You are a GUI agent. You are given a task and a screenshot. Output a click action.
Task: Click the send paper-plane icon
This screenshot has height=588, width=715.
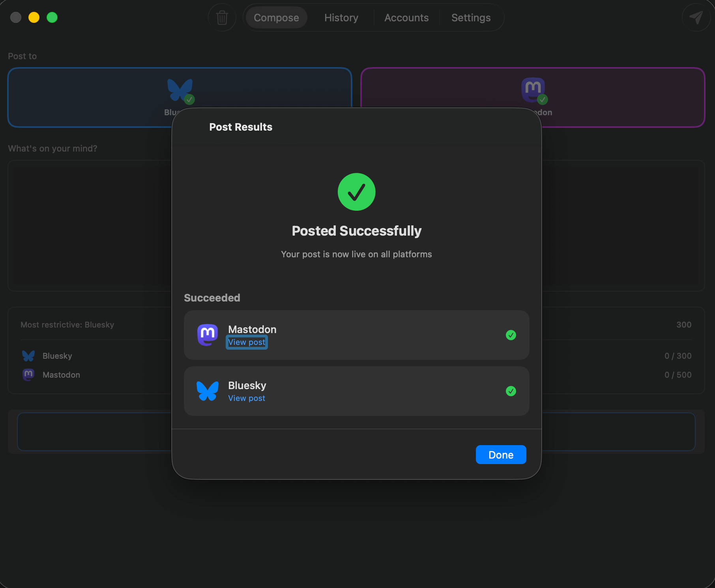coord(696,17)
